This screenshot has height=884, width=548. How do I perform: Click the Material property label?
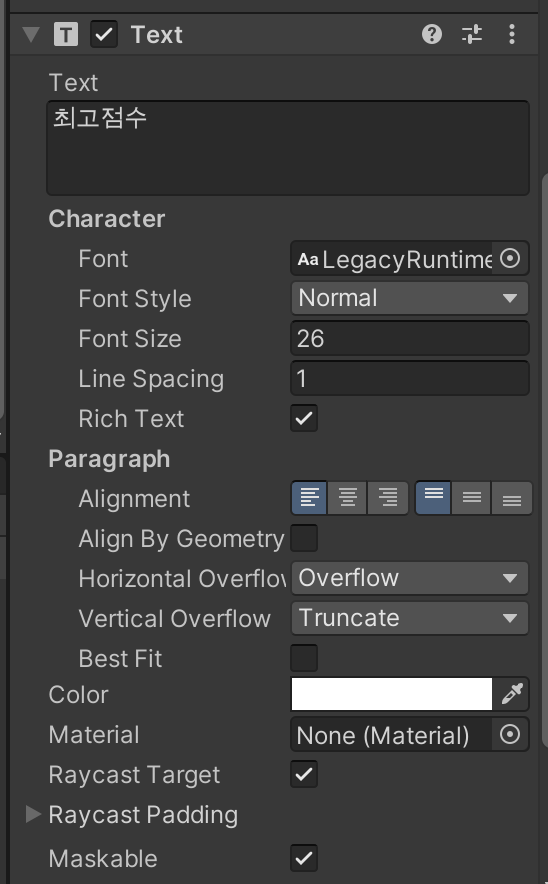pyautogui.click(x=94, y=735)
